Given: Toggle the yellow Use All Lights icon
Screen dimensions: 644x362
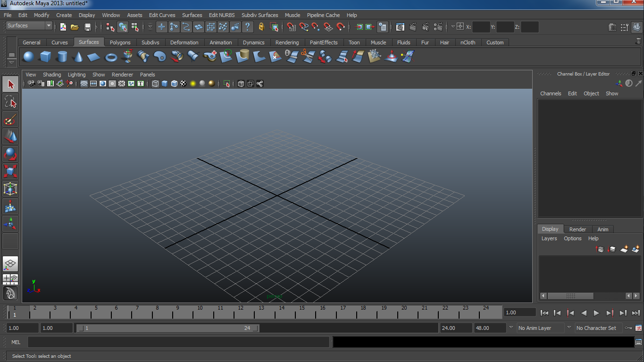Looking at the screenshot, I should pos(193,84).
